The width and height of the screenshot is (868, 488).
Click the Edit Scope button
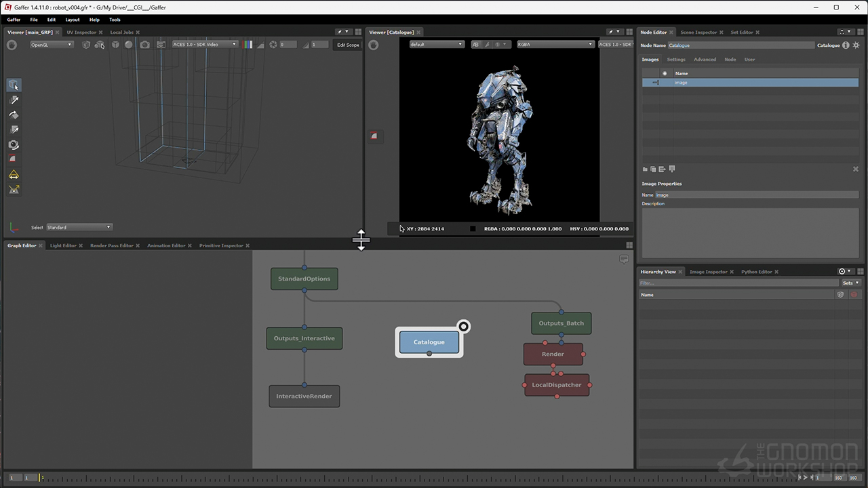coord(348,45)
